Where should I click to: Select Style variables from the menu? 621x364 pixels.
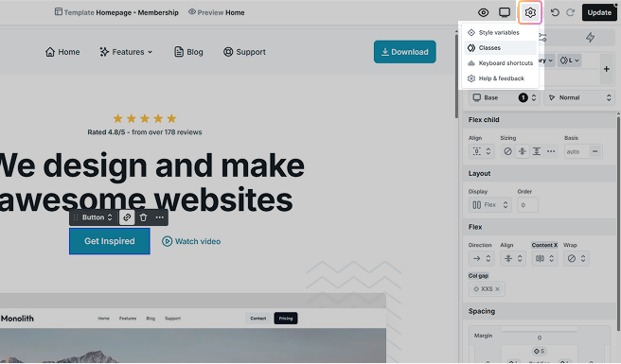pyautogui.click(x=500, y=32)
